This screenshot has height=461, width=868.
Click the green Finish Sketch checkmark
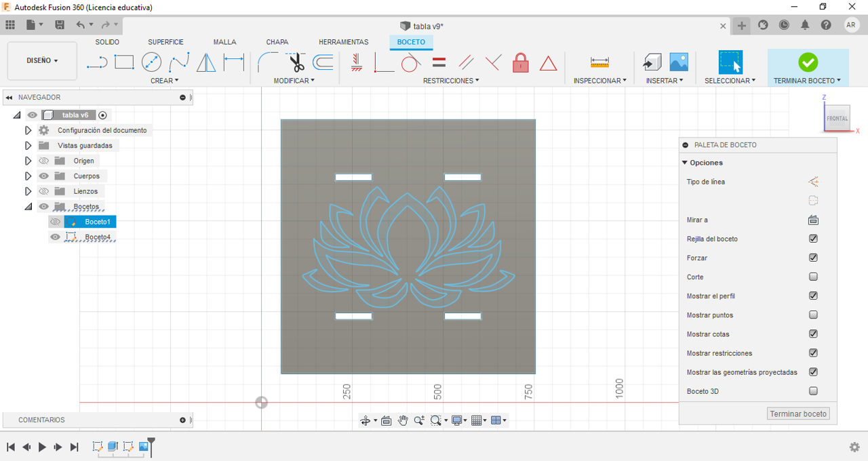[808, 62]
